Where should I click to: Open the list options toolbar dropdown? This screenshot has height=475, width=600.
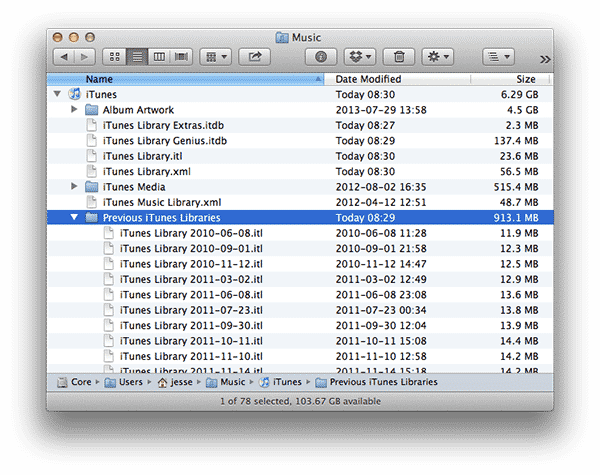498,57
